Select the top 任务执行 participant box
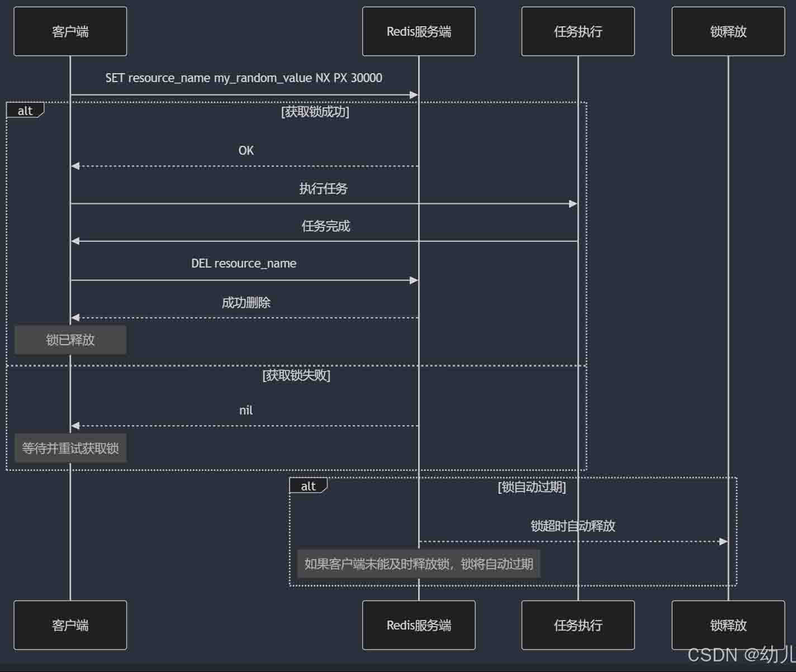Screen dimensions: 796x672 (x=577, y=31)
